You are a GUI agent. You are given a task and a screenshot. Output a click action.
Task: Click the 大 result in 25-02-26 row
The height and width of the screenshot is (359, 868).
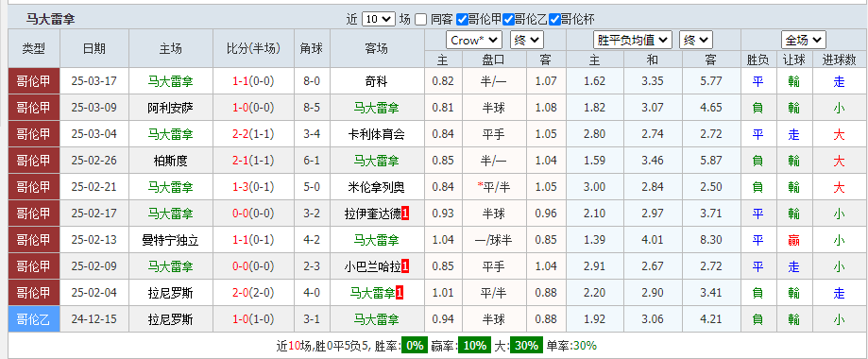(840, 161)
